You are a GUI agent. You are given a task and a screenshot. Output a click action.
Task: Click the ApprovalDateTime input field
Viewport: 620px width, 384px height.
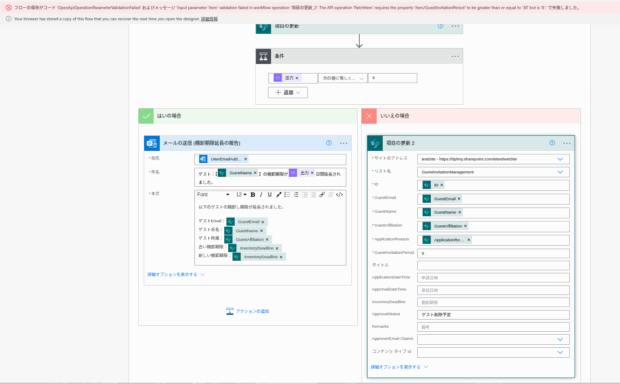493,290
